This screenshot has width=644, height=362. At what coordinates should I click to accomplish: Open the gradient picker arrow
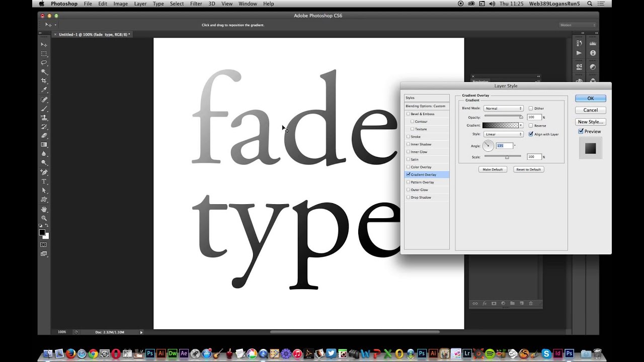point(521,126)
